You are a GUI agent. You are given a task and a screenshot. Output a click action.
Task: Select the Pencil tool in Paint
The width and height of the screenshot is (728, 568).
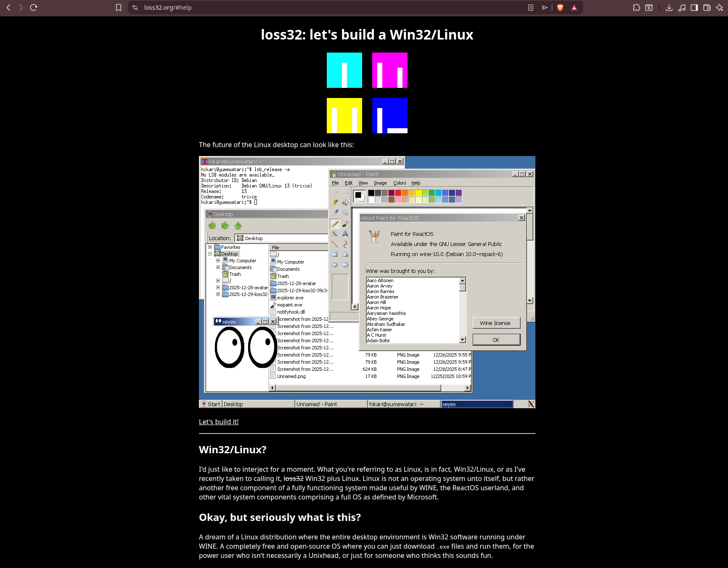tap(335, 223)
